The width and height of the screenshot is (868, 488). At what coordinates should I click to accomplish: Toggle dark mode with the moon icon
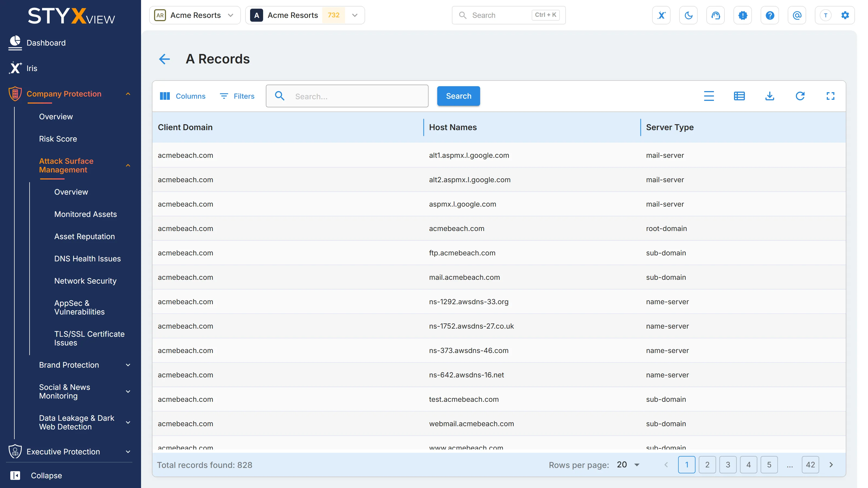pos(688,15)
